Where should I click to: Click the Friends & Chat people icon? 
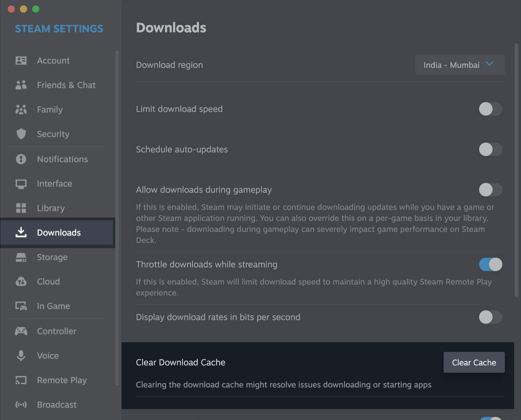pyautogui.click(x=21, y=85)
